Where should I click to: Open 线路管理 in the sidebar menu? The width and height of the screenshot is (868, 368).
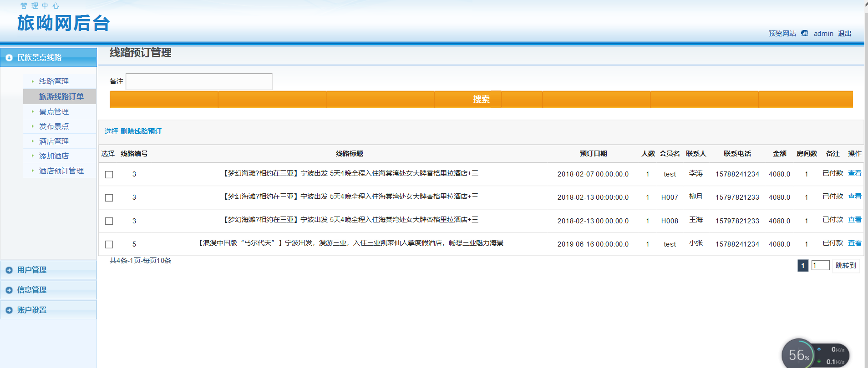point(54,81)
